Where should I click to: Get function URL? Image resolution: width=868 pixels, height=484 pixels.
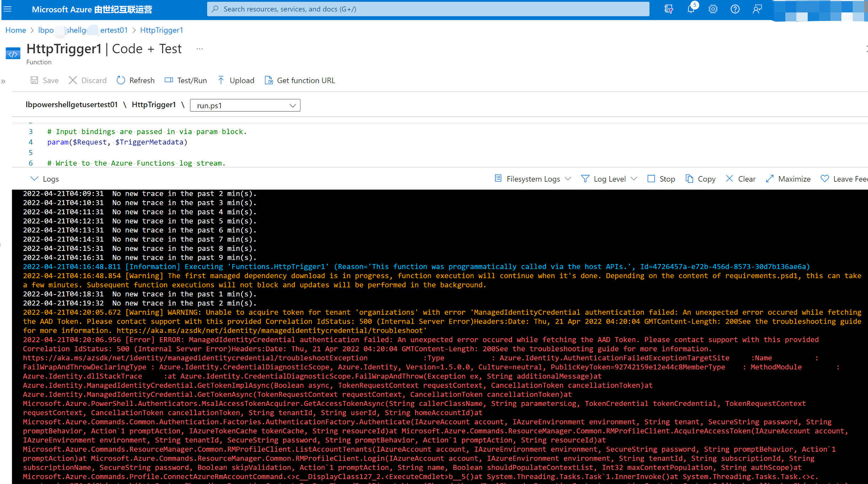pos(300,81)
